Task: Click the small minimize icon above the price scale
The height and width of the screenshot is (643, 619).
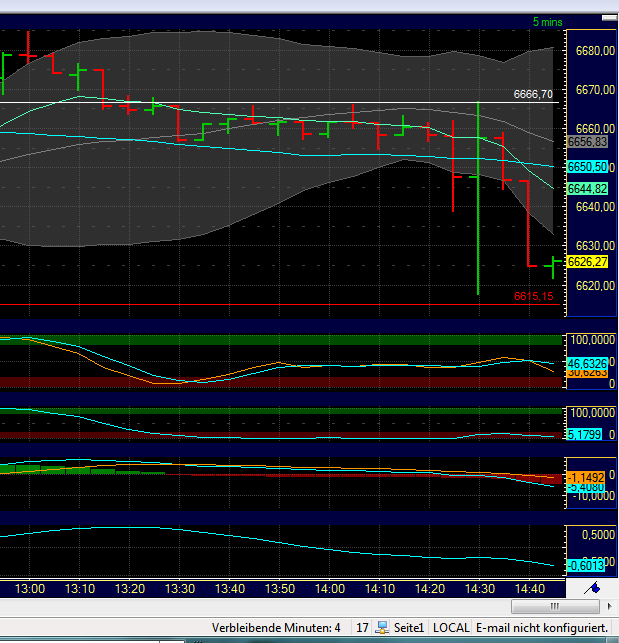Action: pos(609,18)
